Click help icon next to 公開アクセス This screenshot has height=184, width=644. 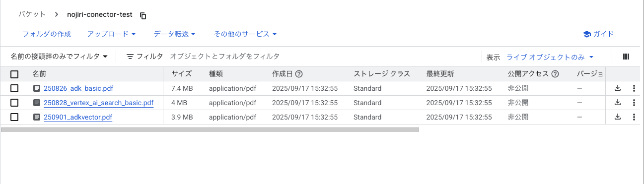tap(555, 74)
